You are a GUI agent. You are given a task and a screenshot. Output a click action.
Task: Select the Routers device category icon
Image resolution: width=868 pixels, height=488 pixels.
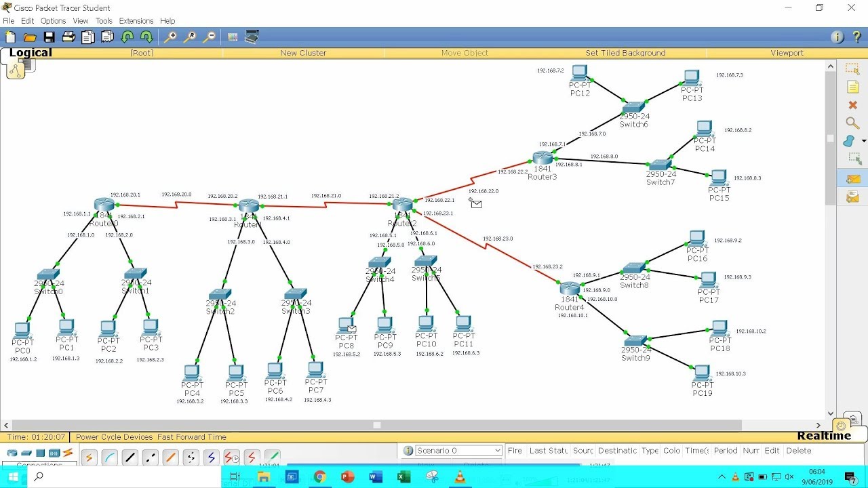click(12, 453)
